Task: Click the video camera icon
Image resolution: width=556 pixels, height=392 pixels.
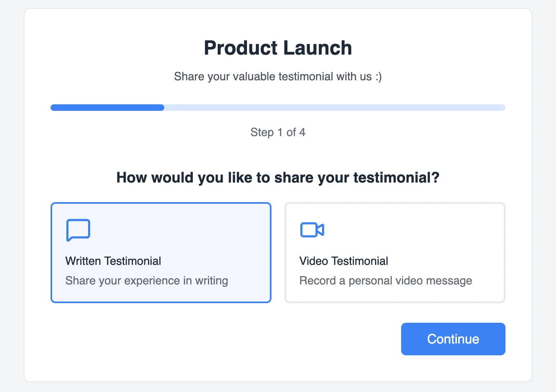Action: 312,230
